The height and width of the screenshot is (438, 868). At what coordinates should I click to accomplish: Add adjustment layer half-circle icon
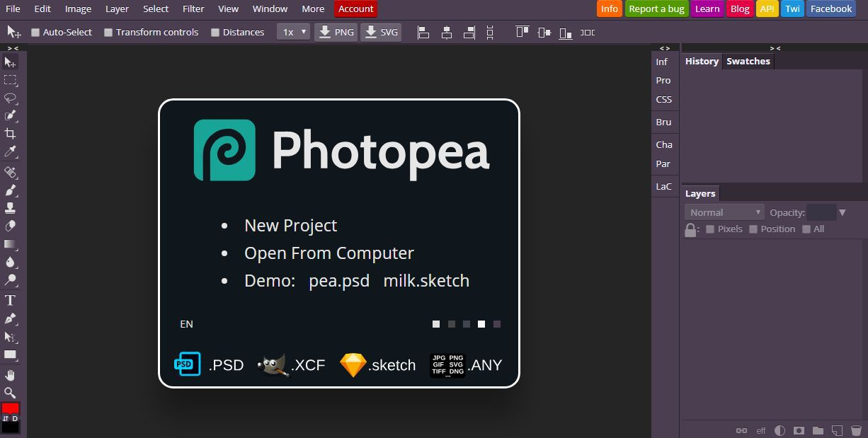point(780,430)
